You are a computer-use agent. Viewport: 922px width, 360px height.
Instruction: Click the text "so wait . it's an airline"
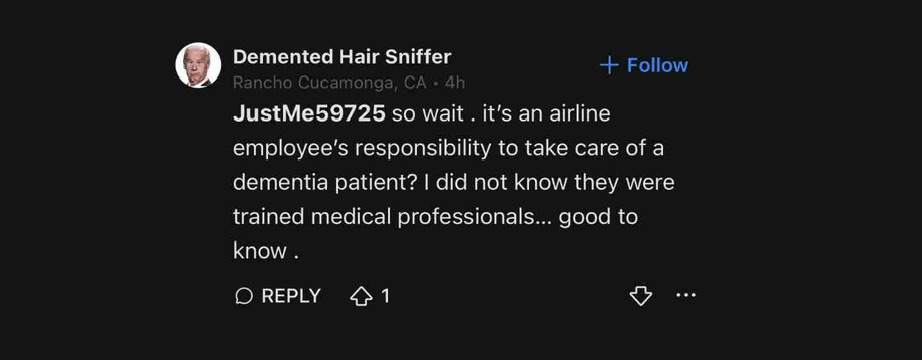tap(501, 114)
